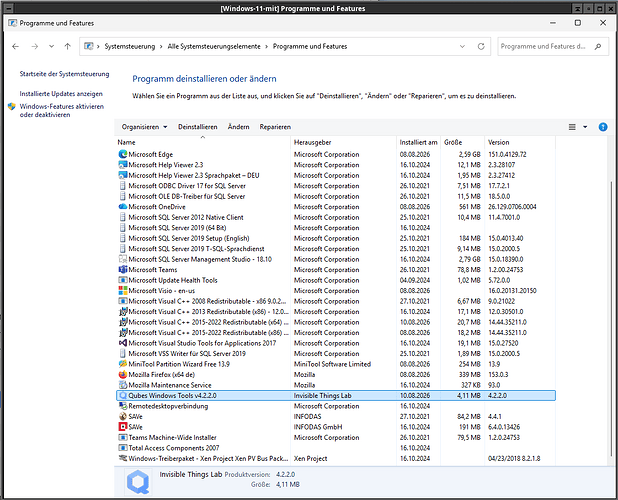Image resolution: width=618 pixels, height=500 pixels.
Task: Sort by the Name column header
Action: click(x=203, y=142)
